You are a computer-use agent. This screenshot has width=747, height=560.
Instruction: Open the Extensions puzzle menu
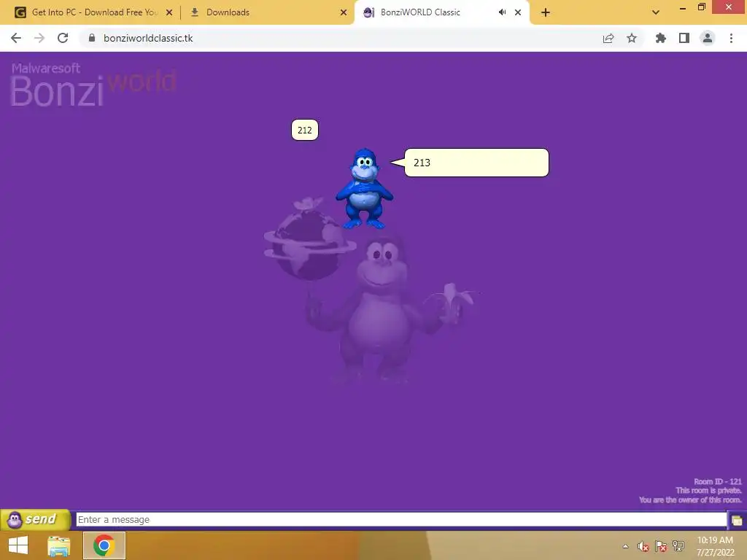(661, 38)
